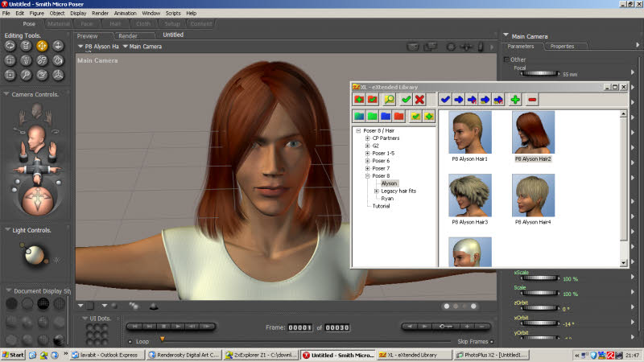The image size is (644, 362).
Task: Open the Render menu
Action: click(100, 13)
